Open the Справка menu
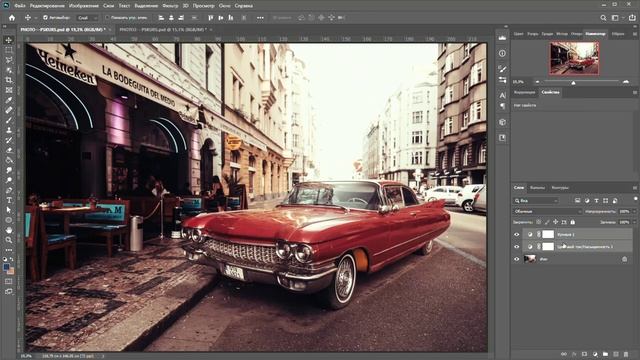The width and height of the screenshot is (640, 360). tap(244, 6)
